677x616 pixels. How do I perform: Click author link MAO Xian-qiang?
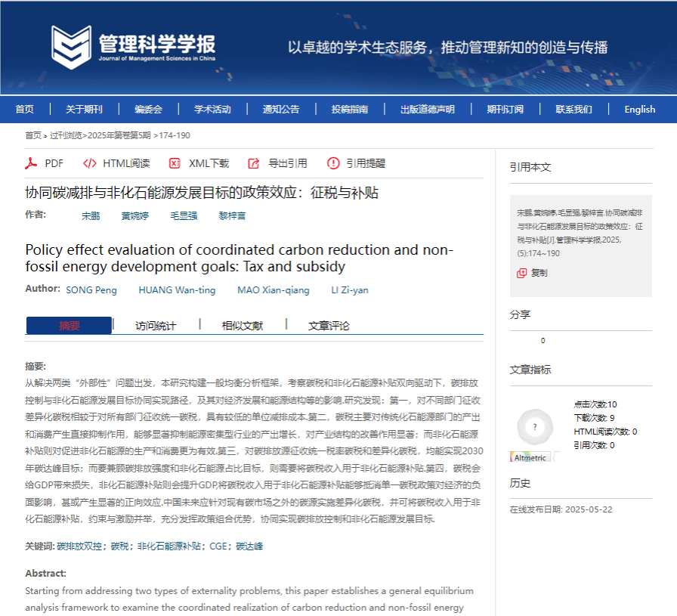(x=274, y=290)
